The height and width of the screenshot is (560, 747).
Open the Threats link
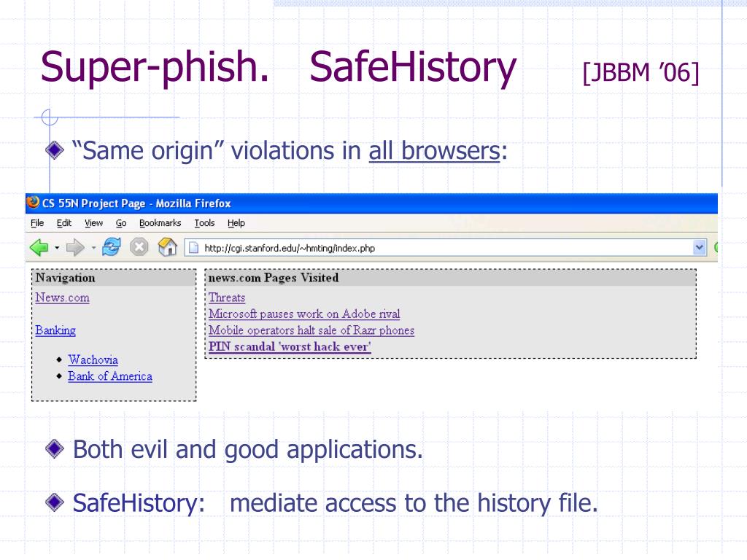tap(227, 297)
